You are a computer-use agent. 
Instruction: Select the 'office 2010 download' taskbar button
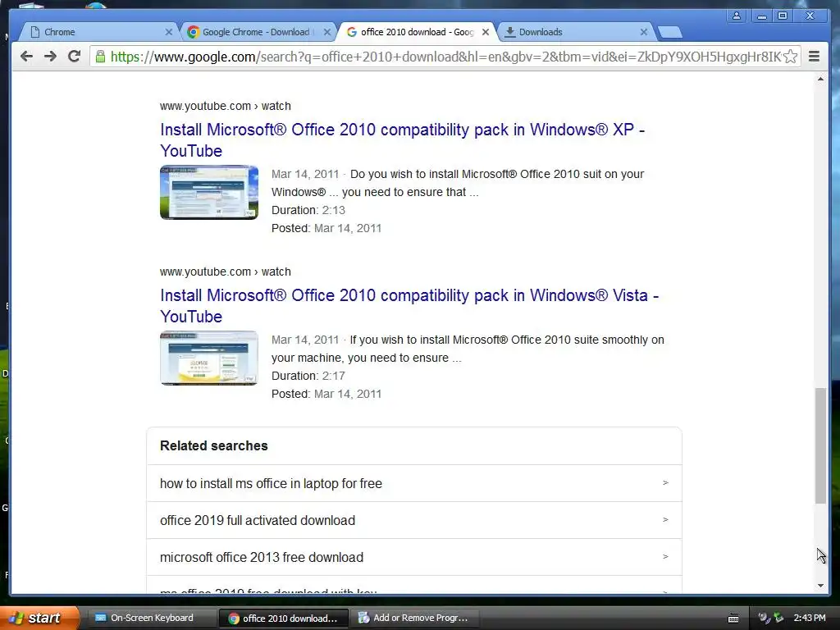click(284, 619)
